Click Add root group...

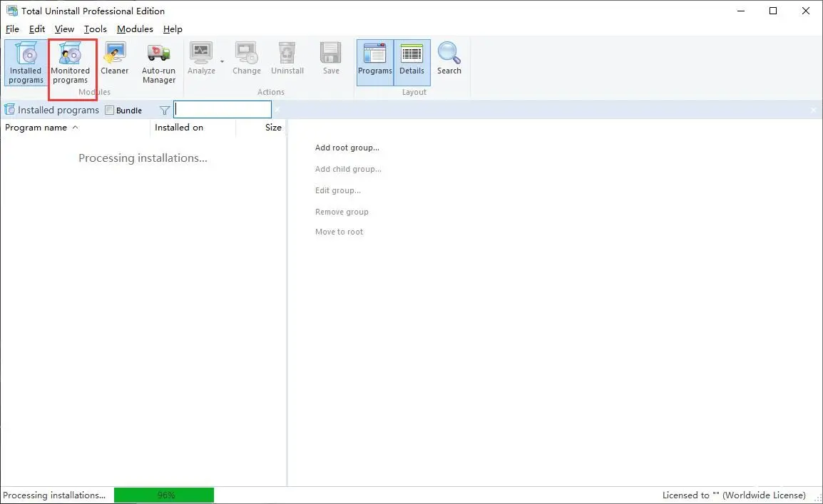(347, 148)
